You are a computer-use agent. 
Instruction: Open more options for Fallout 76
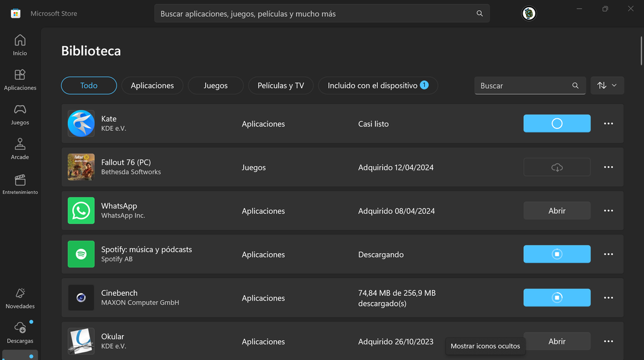click(x=609, y=167)
